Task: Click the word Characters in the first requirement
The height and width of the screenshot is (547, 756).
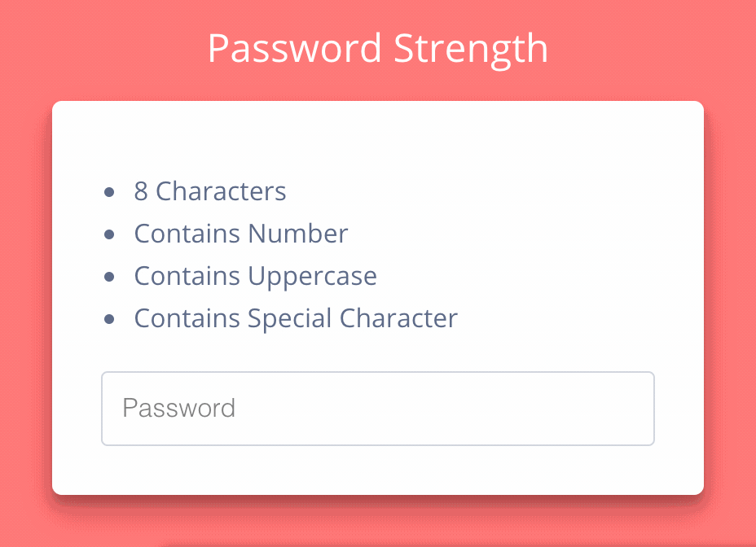Action: (221, 191)
